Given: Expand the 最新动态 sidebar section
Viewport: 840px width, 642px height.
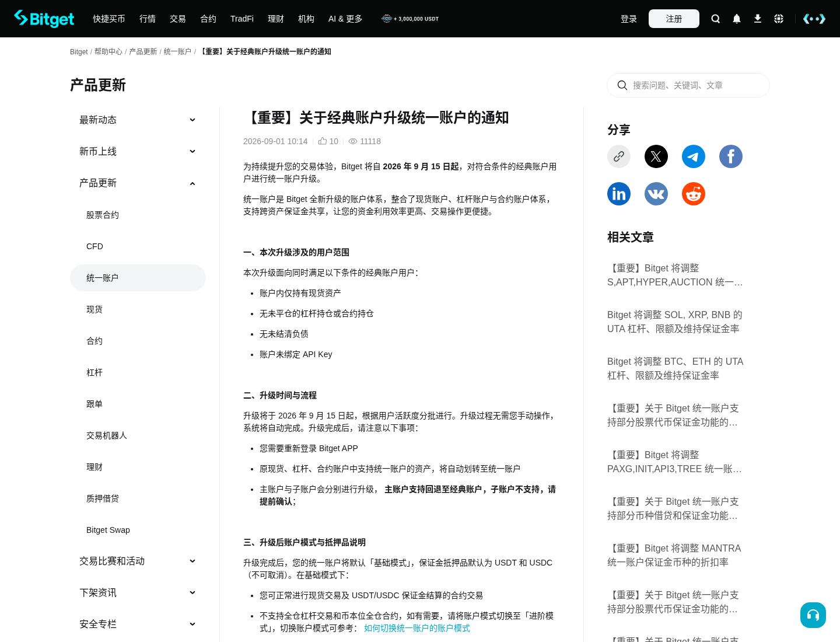Looking at the screenshot, I should (138, 120).
